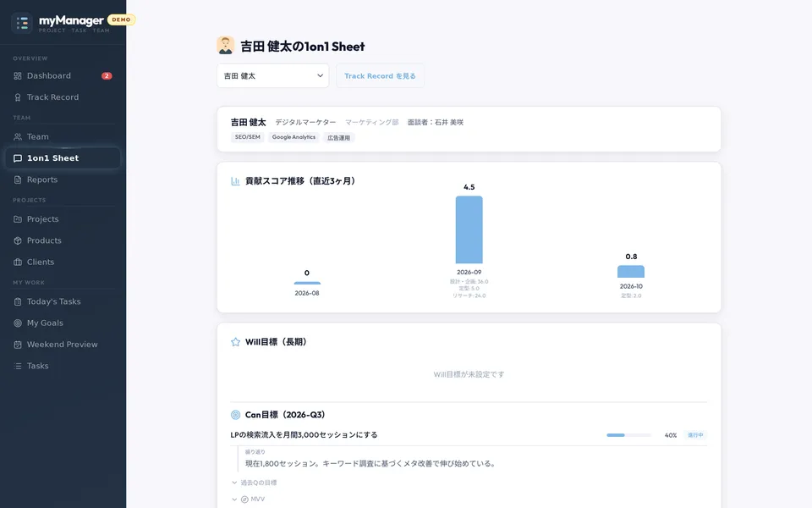This screenshot has height=508, width=812.
Task: Click the bar chart icon beside 貢献スコア推移
Action: coord(235,181)
